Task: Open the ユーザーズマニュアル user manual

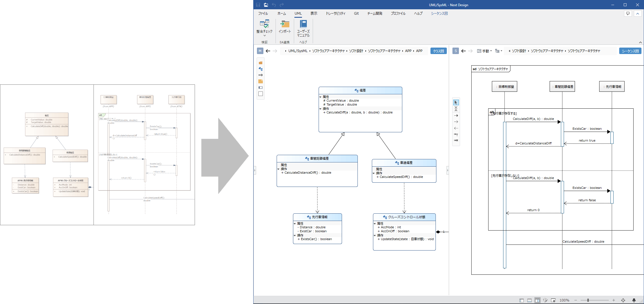Action: point(303,24)
